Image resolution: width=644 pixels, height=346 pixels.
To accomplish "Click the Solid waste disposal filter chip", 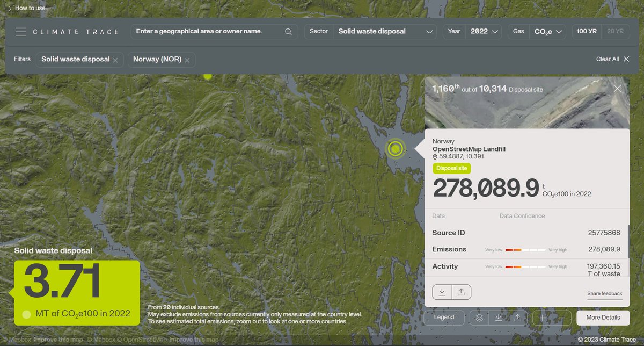I will pyautogui.click(x=80, y=60).
